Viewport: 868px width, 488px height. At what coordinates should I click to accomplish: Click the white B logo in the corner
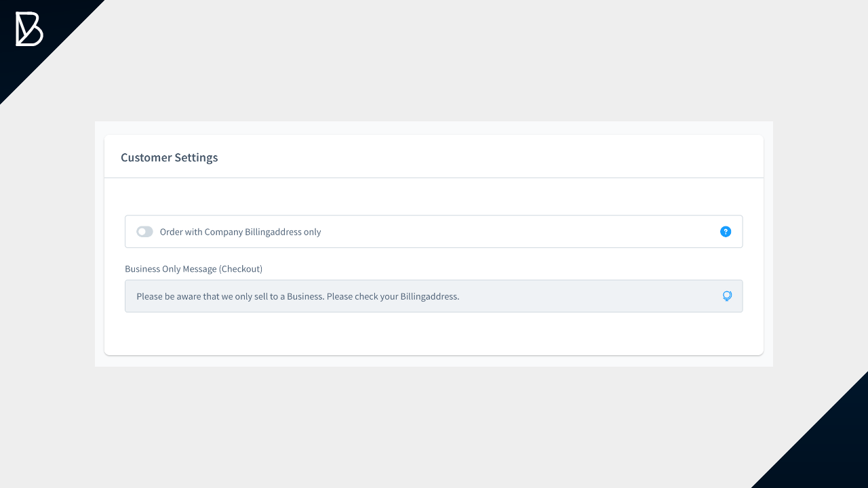[29, 30]
